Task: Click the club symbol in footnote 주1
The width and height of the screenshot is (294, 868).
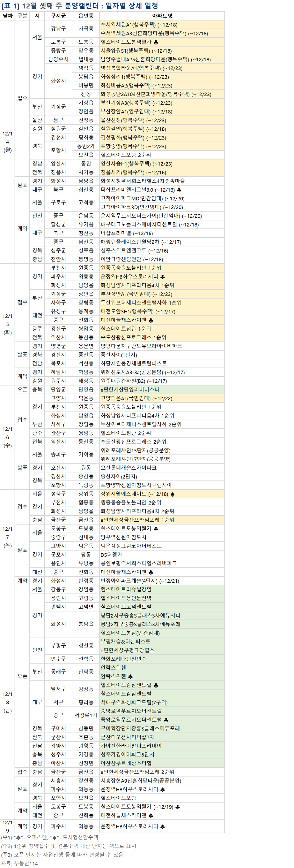Action: click(x=18, y=837)
